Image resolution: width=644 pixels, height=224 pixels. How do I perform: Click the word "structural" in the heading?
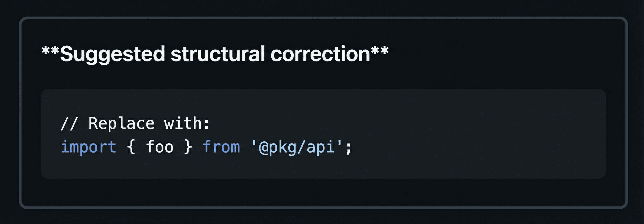217,54
